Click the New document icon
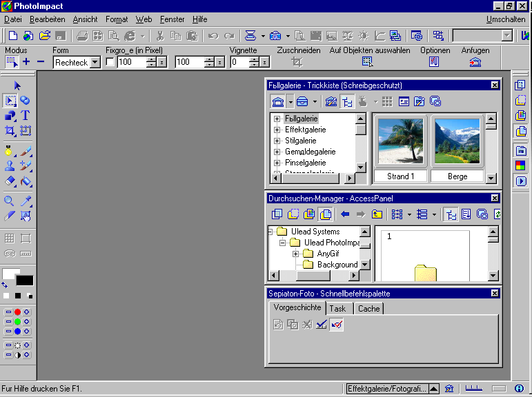 12,36
